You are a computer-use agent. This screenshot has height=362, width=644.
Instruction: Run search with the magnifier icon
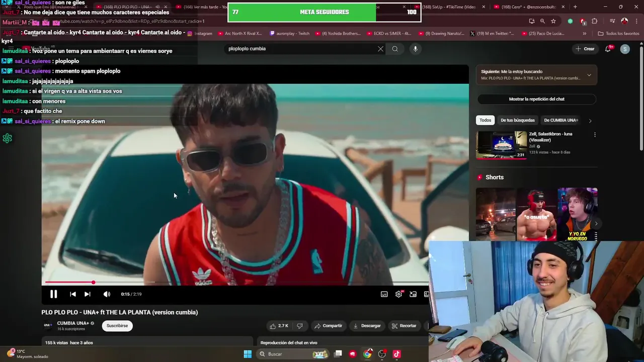coord(395,49)
